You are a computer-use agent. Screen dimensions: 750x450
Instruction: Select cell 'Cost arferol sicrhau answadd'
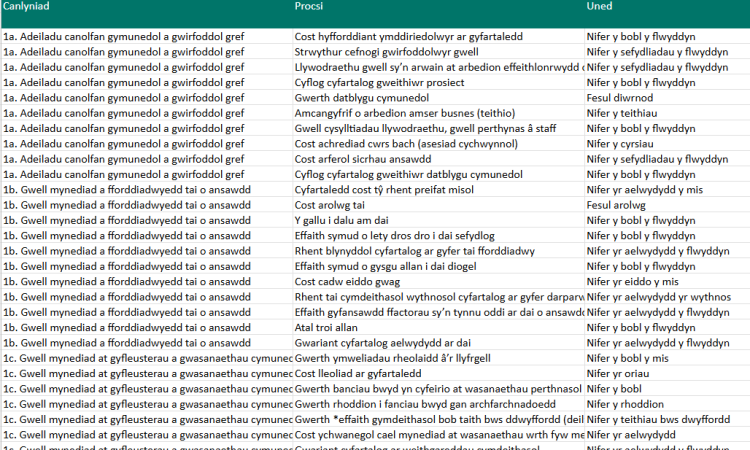(x=439, y=159)
